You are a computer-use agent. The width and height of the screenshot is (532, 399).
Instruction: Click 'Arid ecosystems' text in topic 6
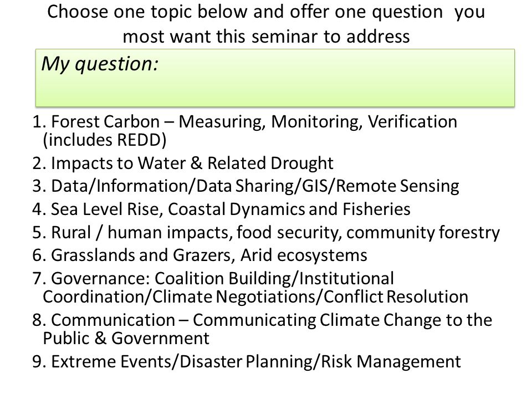click(x=304, y=255)
